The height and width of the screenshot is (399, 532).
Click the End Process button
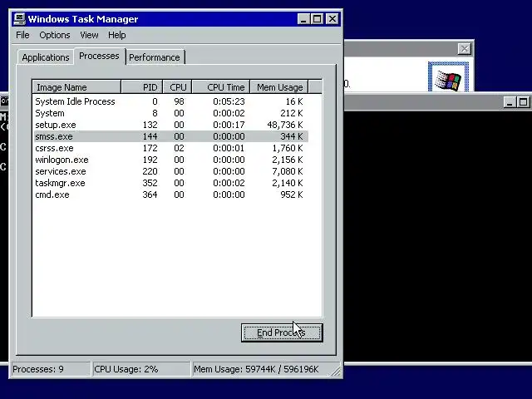coord(282,332)
